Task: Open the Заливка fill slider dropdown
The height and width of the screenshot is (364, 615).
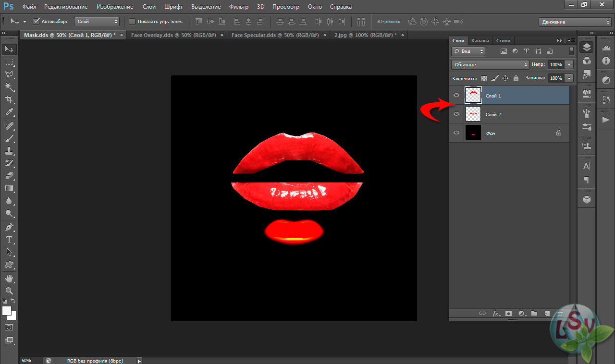Action: click(569, 78)
